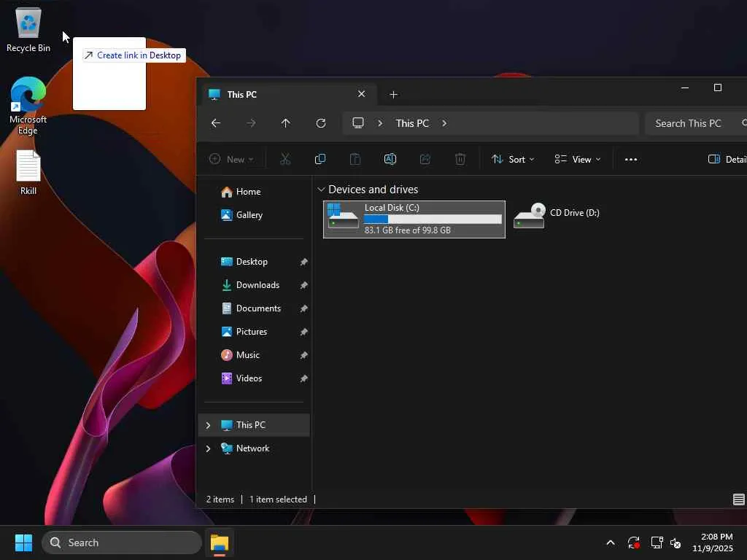Click the Cut scissors icon in toolbar

point(285,159)
